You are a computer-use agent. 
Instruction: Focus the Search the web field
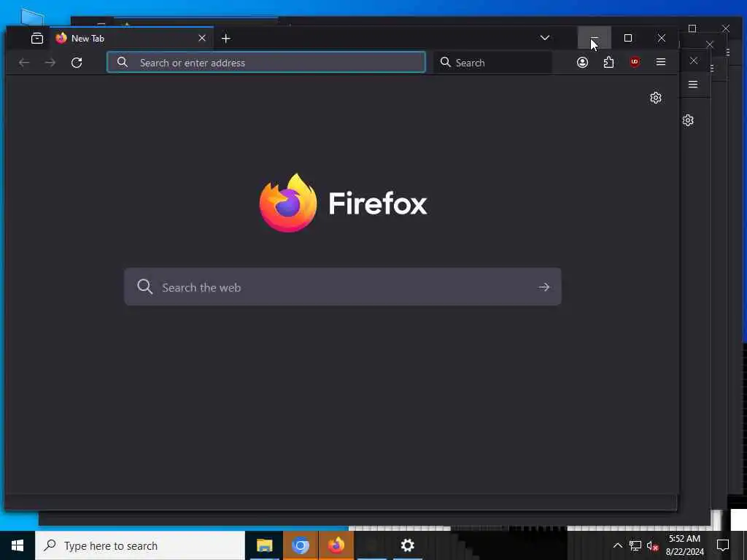click(343, 287)
